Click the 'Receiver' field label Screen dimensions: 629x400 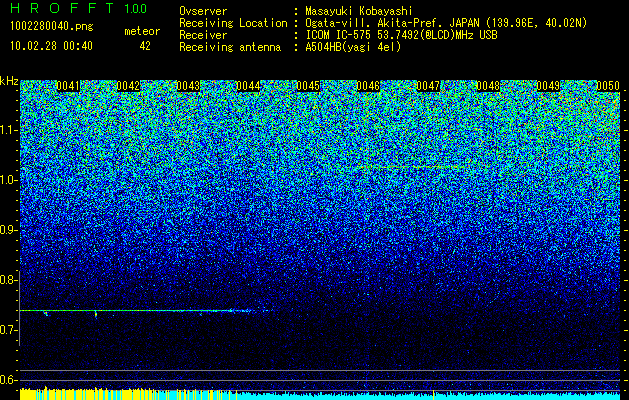tap(203, 35)
